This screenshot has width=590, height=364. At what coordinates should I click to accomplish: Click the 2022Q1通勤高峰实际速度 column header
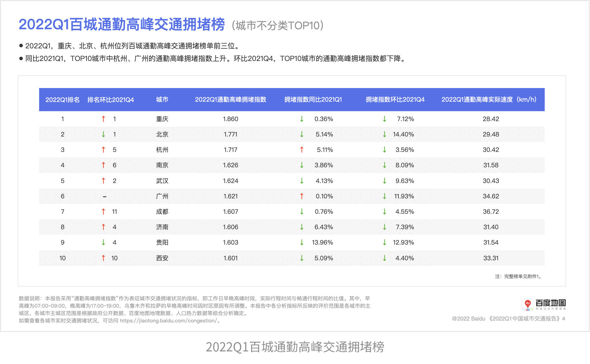tap(489, 99)
